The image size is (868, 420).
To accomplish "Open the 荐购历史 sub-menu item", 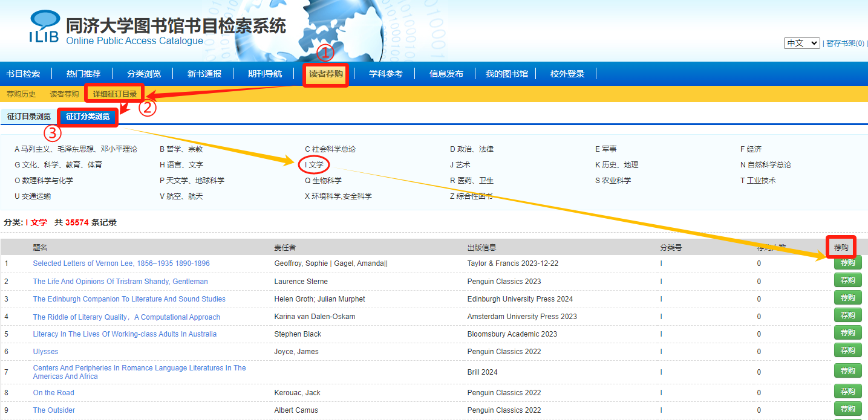I will tap(21, 94).
